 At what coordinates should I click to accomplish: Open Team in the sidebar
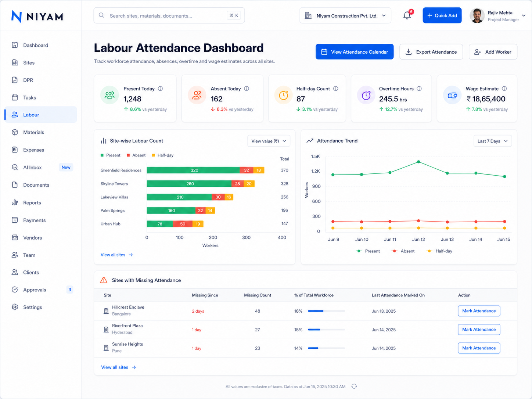[x=40, y=255]
